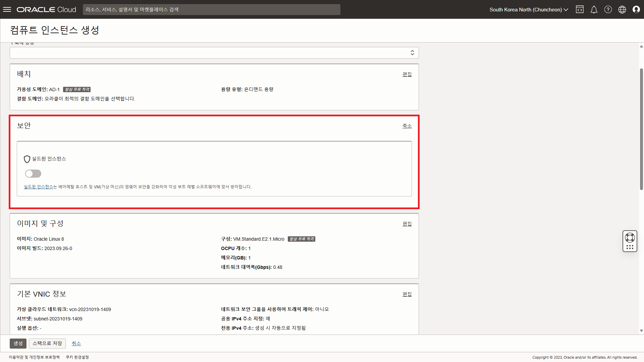Edit the 이미지 및 구성 section
The image size is (644, 362).
[x=407, y=224]
